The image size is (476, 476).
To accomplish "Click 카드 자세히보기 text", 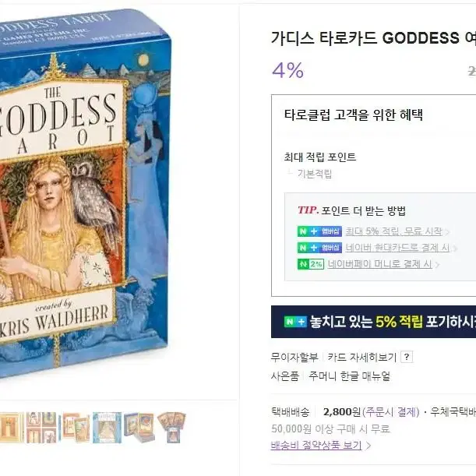I will [x=361, y=358].
